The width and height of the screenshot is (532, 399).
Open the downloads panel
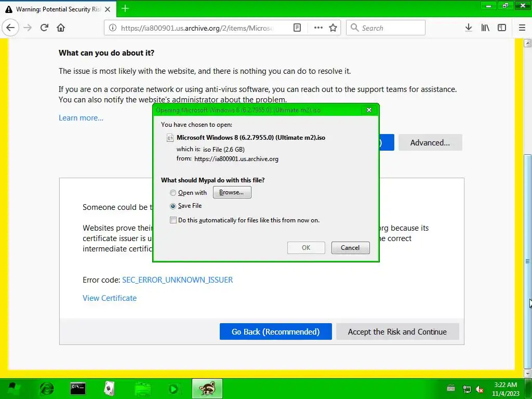(469, 28)
